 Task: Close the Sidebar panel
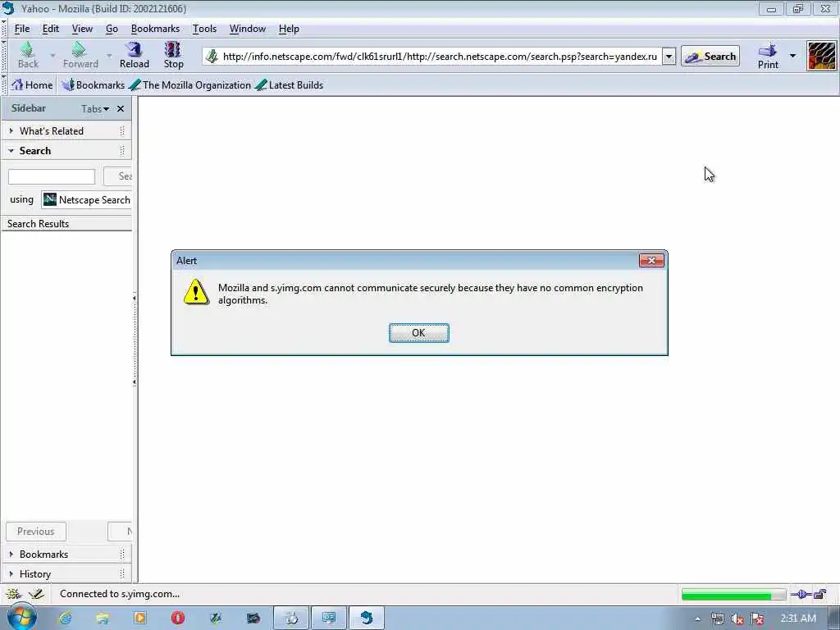tap(121, 109)
